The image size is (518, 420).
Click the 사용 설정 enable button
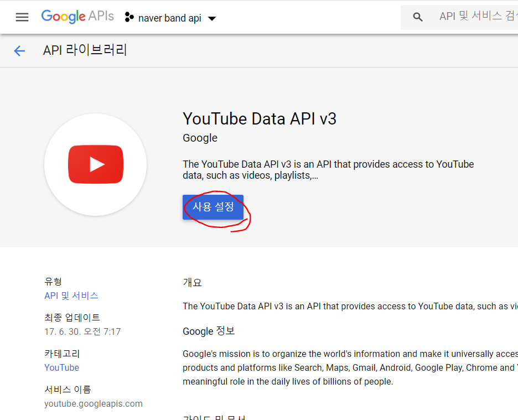tap(213, 207)
